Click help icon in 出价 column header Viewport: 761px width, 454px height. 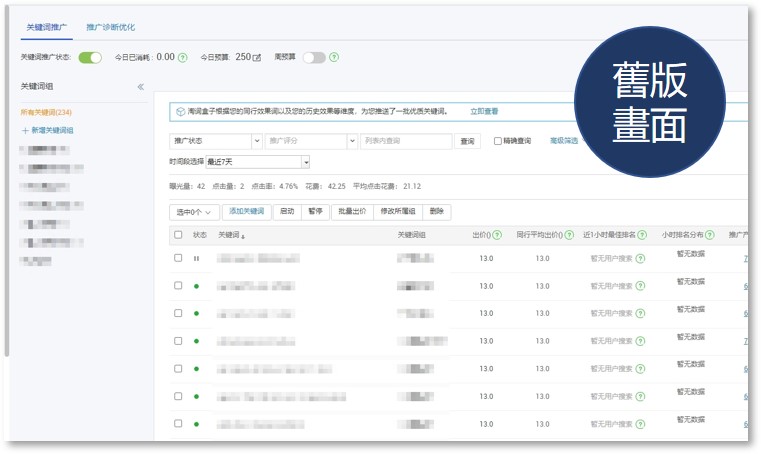click(497, 235)
